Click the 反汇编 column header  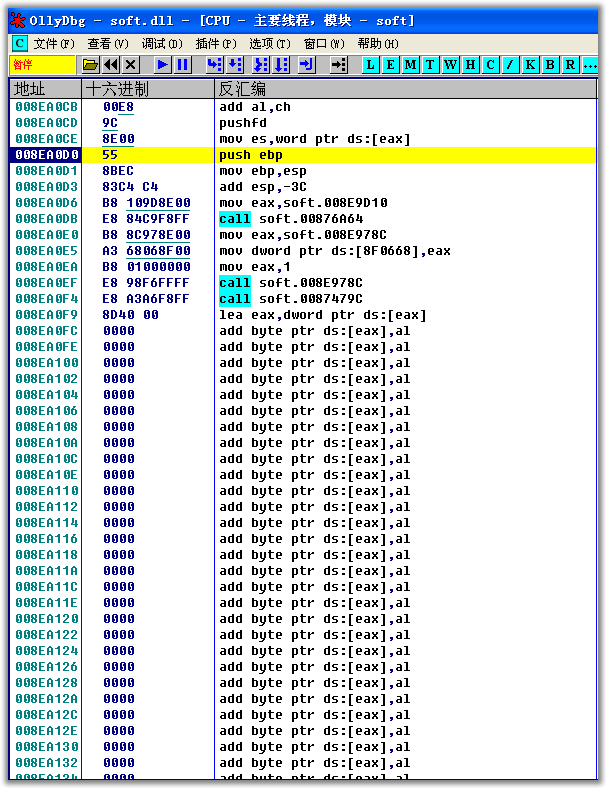(x=405, y=89)
